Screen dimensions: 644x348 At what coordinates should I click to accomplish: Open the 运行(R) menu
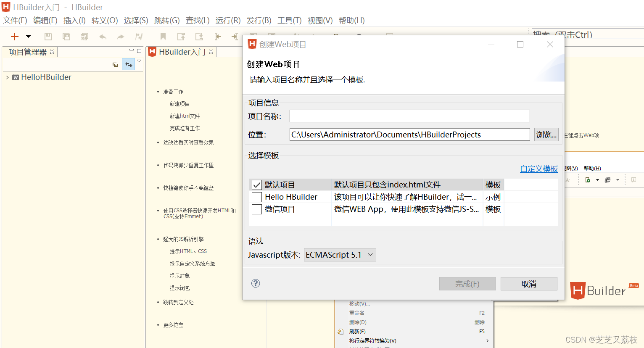click(228, 21)
